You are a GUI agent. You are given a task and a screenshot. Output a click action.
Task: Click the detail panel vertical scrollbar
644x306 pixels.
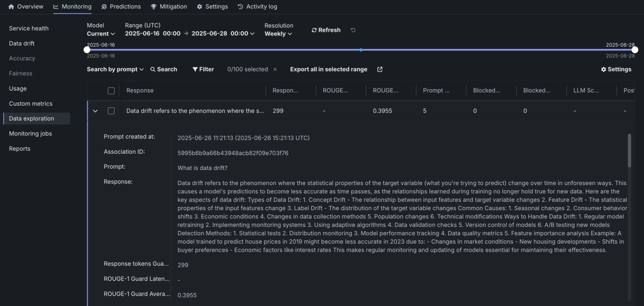pyautogui.click(x=629, y=151)
